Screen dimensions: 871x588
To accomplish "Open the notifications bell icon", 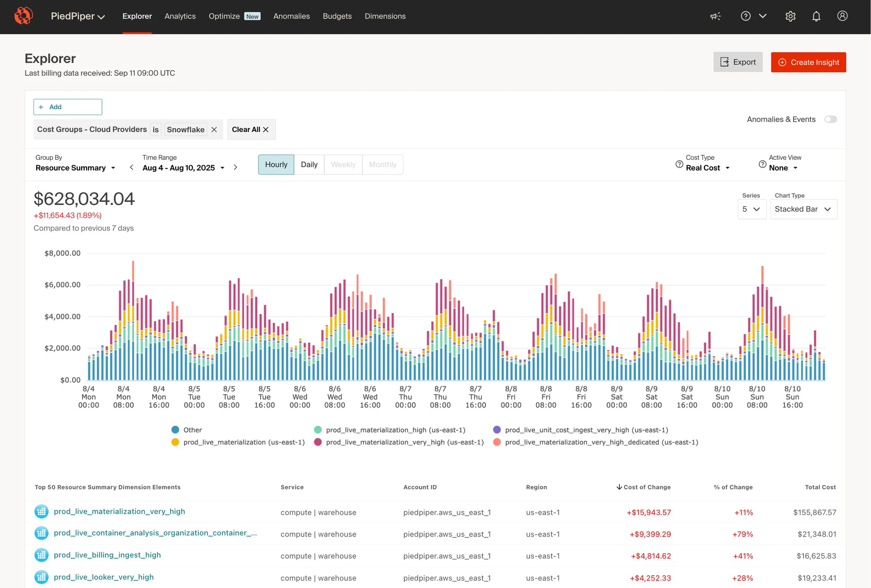I will click(816, 16).
